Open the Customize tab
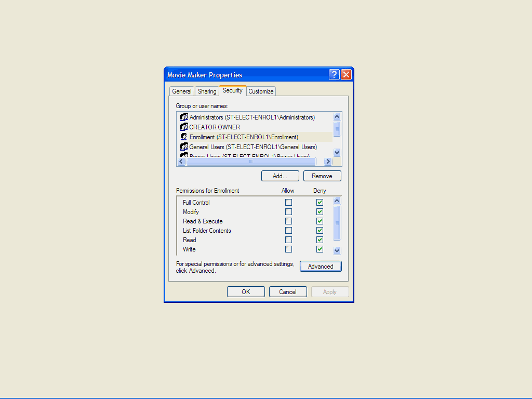 tap(261, 91)
